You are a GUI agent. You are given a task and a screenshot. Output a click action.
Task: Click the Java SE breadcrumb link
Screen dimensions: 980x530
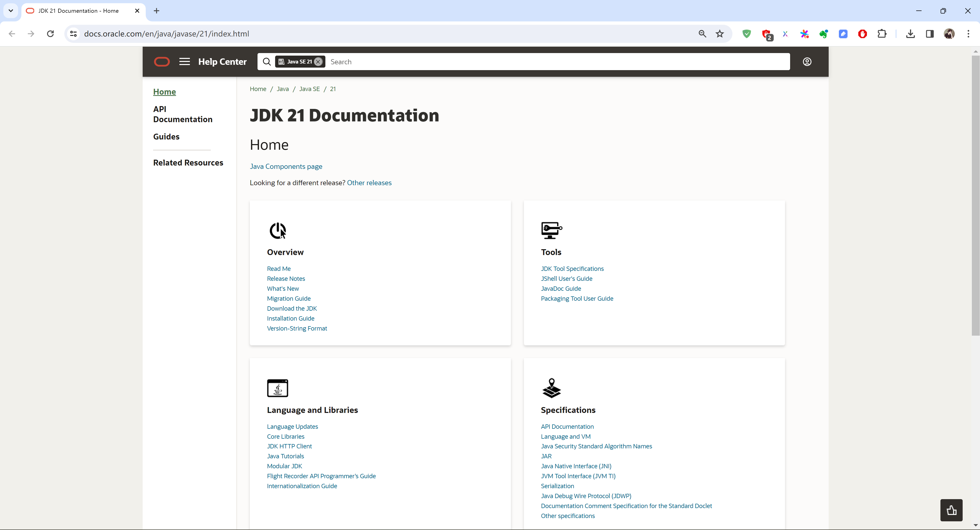(309, 89)
